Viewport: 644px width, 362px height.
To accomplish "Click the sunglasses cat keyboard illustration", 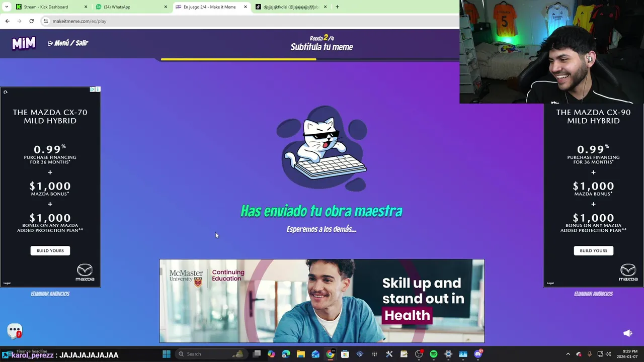I will 322,148.
